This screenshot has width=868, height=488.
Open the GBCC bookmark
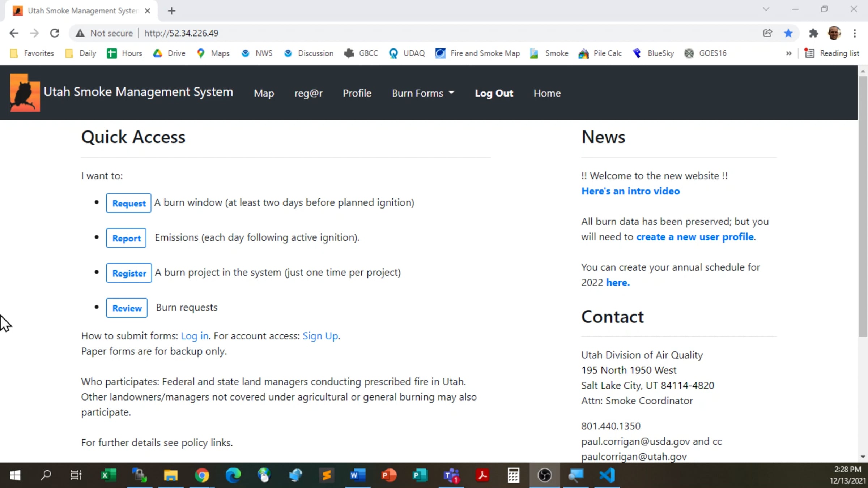[x=361, y=53]
